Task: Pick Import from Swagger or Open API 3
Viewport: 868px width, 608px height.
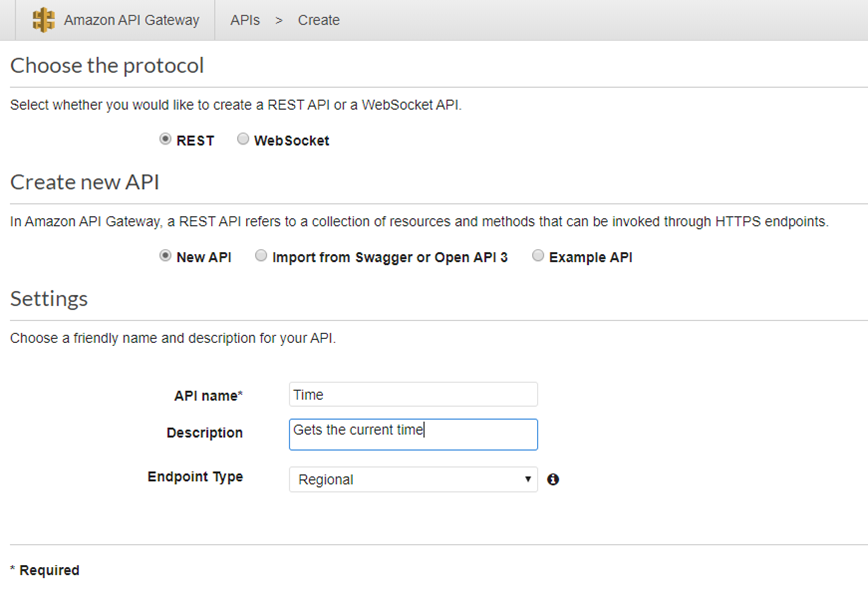Action: click(x=261, y=255)
